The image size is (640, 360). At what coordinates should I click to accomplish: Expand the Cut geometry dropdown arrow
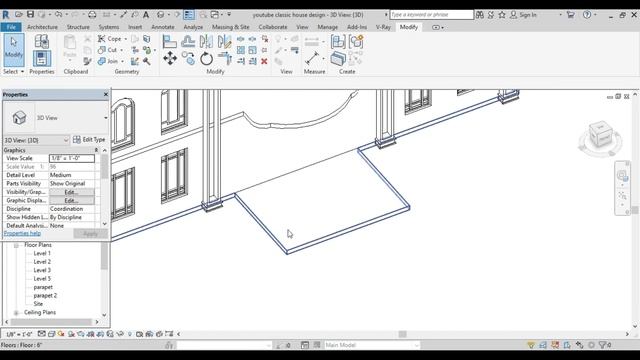point(121,50)
